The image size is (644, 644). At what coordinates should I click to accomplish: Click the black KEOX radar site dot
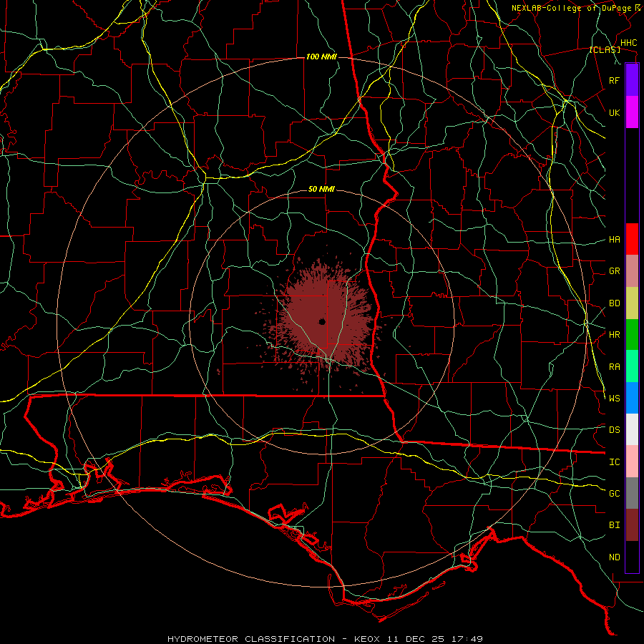(x=322, y=321)
